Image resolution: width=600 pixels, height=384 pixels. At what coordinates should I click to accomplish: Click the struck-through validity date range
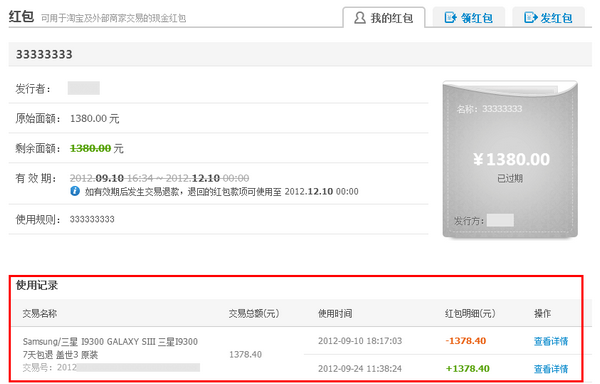click(160, 178)
